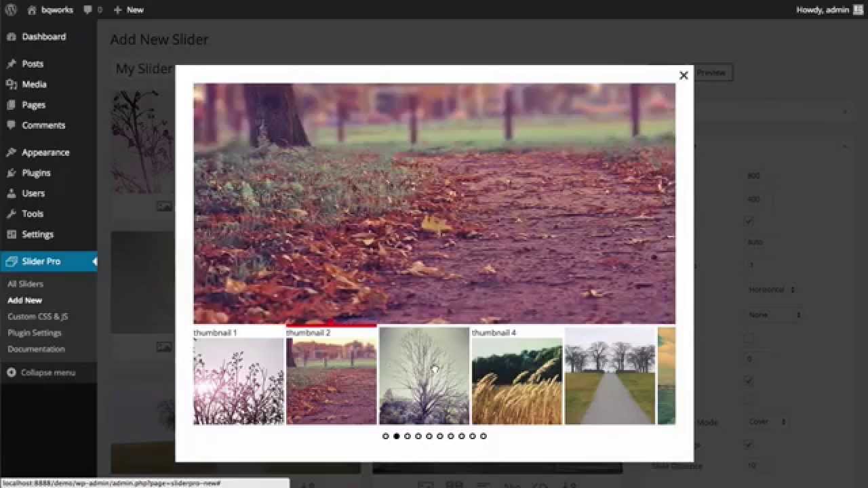The width and height of the screenshot is (868, 488).
Task: Click the Collapse menu arrow icon
Action: point(12,373)
